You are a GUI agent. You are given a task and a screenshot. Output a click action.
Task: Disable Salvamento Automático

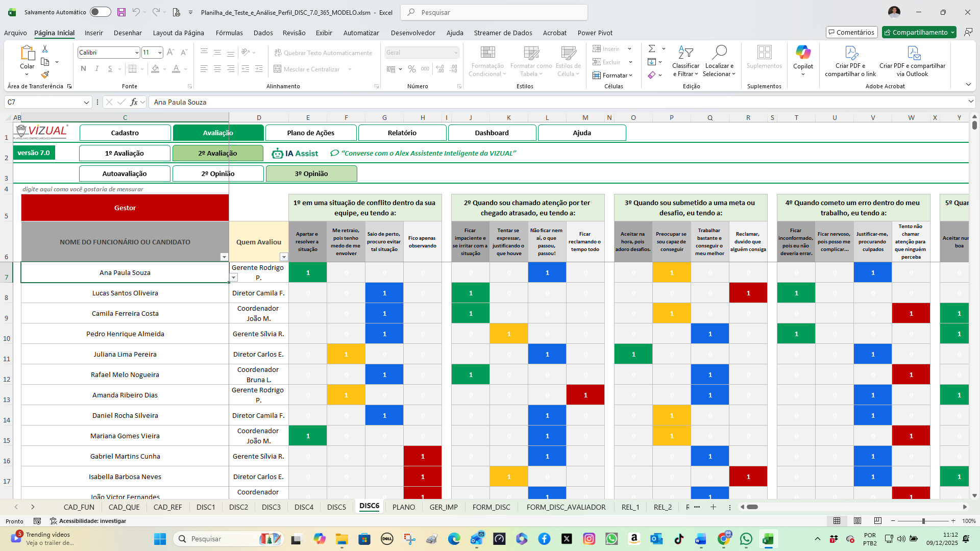pos(100,12)
